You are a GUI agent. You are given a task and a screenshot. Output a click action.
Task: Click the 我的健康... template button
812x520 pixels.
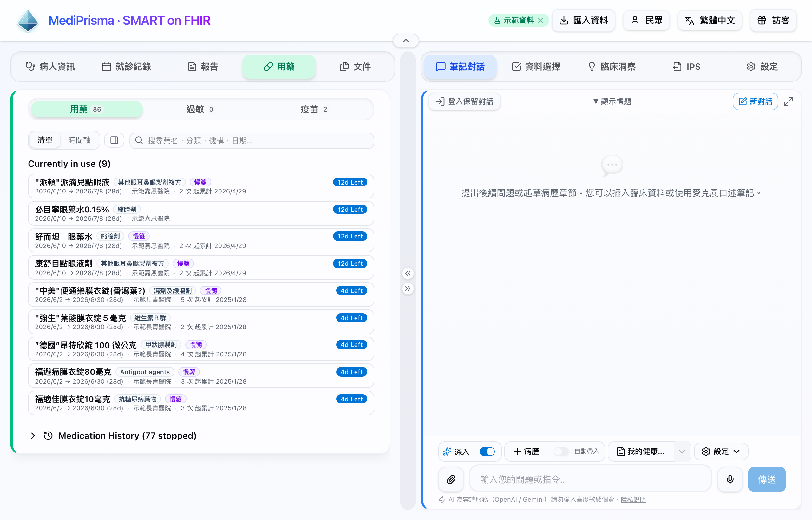[641, 452]
